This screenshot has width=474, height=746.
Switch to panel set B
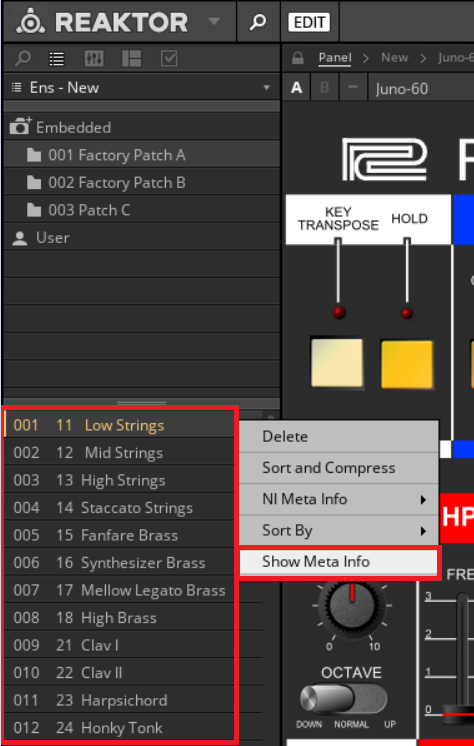pyautogui.click(x=325, y=88)
